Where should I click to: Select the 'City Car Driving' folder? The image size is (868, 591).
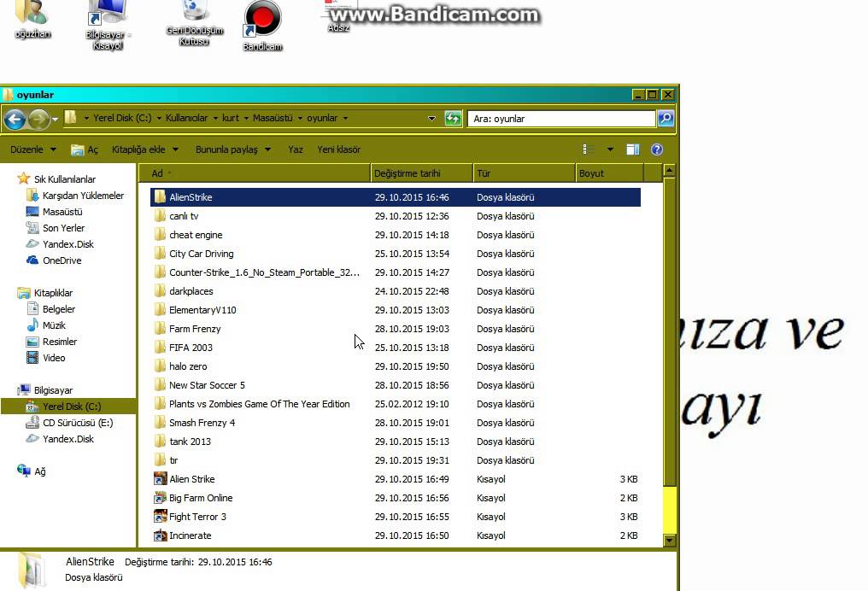(396, 254)
